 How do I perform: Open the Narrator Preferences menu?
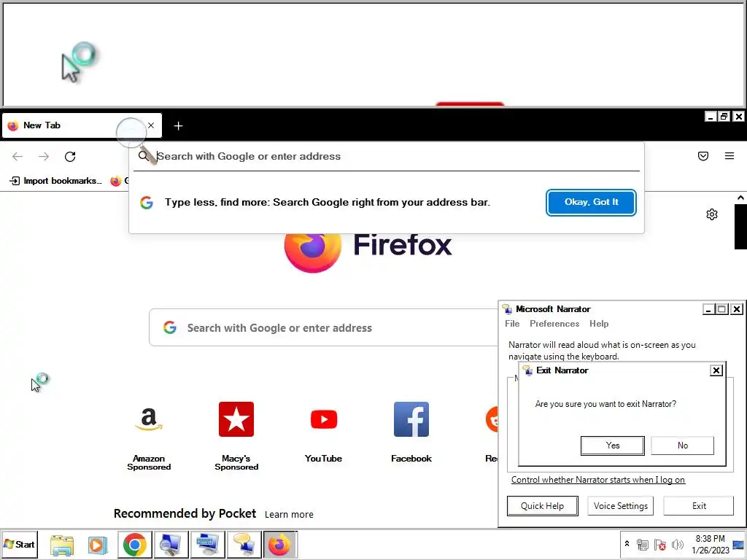(x=554, y=324)
